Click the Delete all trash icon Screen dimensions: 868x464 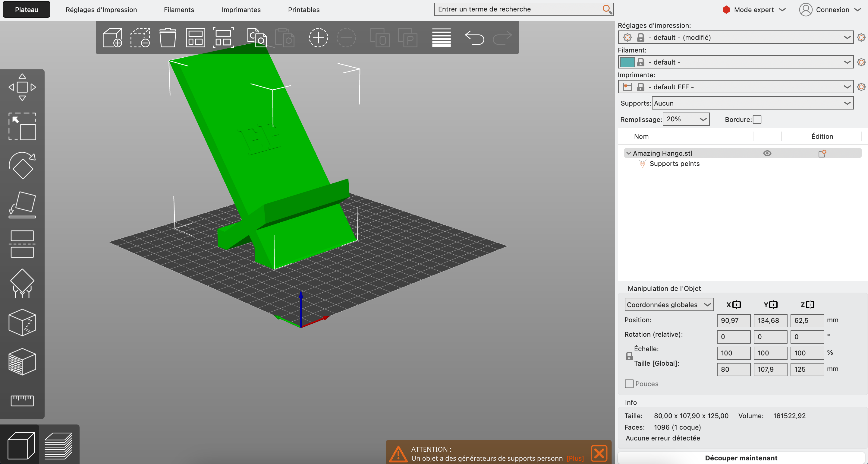click(168, 37)
